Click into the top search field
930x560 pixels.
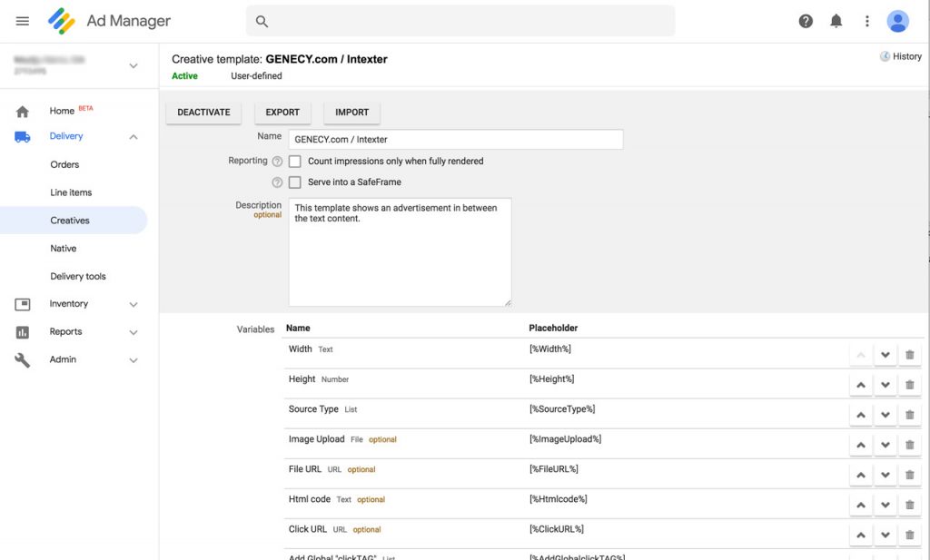tap(460, 22)
